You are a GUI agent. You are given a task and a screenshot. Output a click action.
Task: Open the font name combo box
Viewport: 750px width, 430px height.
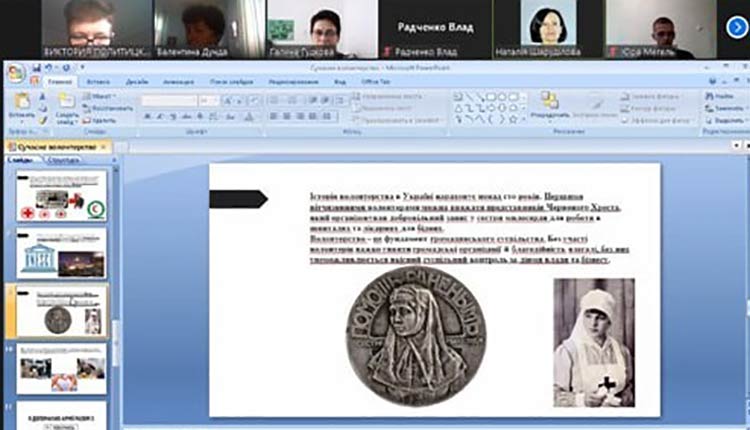coord(168,100)
